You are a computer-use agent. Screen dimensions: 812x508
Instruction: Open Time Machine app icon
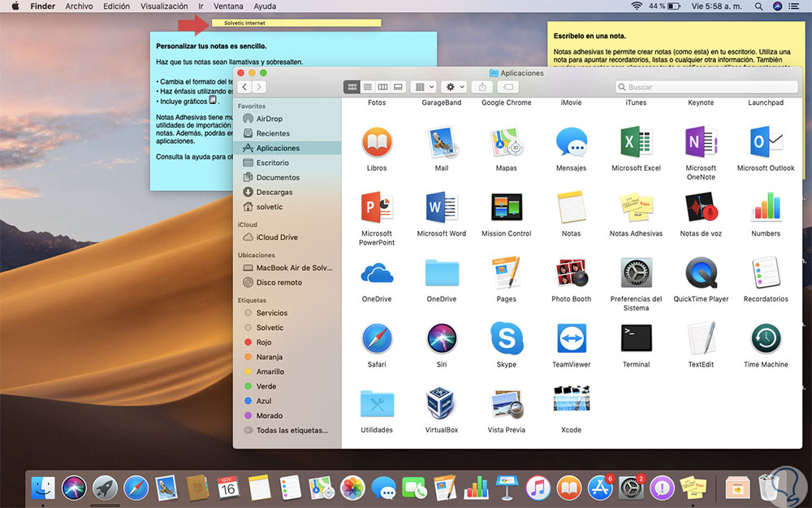click(766, 338)
